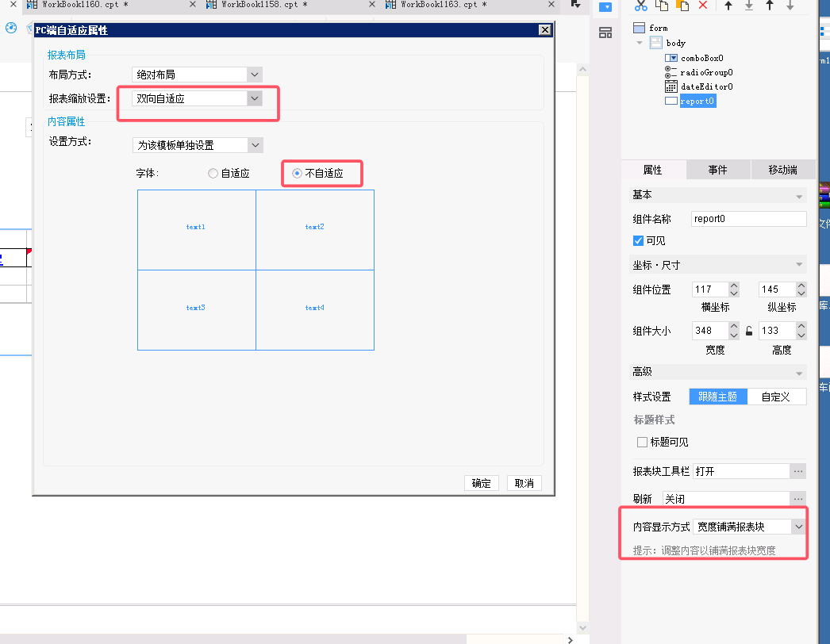Select the 自定义 style option
This screenshot has height=644, width=830.
[x=776, y=397]
